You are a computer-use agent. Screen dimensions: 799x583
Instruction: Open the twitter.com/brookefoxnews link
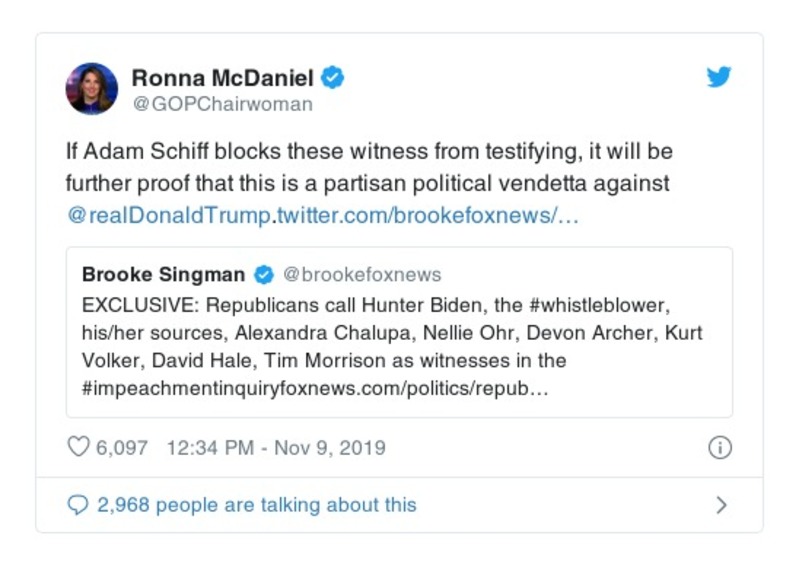[x=427, y=217]
